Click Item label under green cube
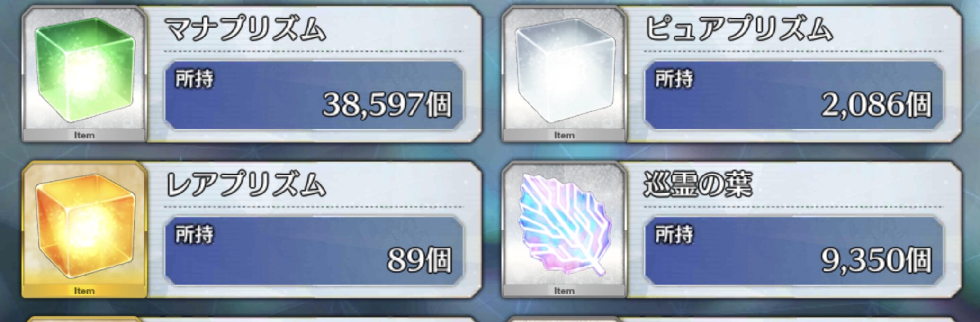Screen dimensions: 980x322 click(84, 135)
